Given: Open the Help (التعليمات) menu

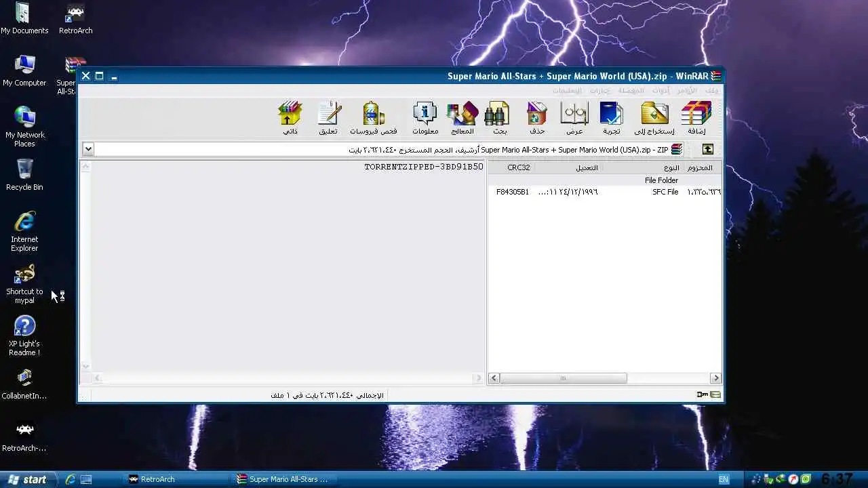Looking at the screenshot, I should pos(567,90).
